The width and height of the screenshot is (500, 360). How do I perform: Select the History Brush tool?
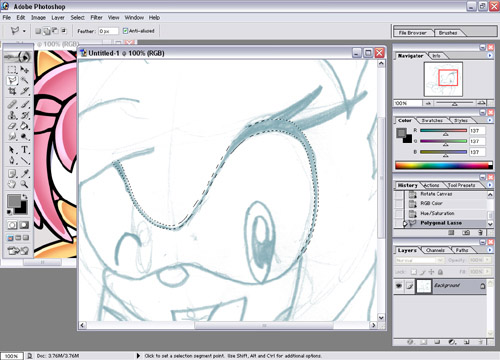[25, 115]
